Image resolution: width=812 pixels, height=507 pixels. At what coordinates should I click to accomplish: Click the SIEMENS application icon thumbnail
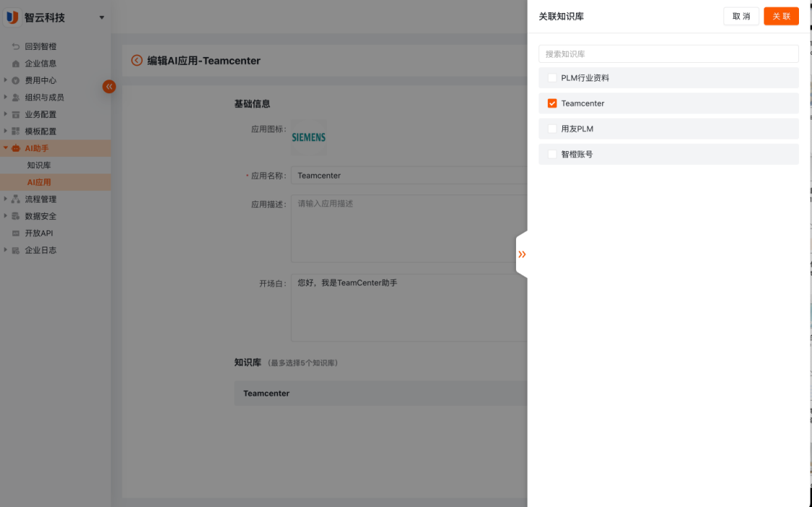(x=308, y=137)
